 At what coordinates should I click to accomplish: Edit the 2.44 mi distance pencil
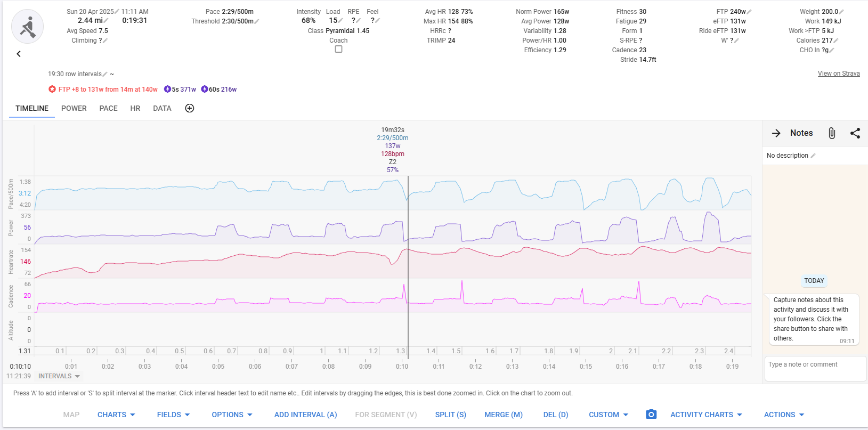[106, 21]
